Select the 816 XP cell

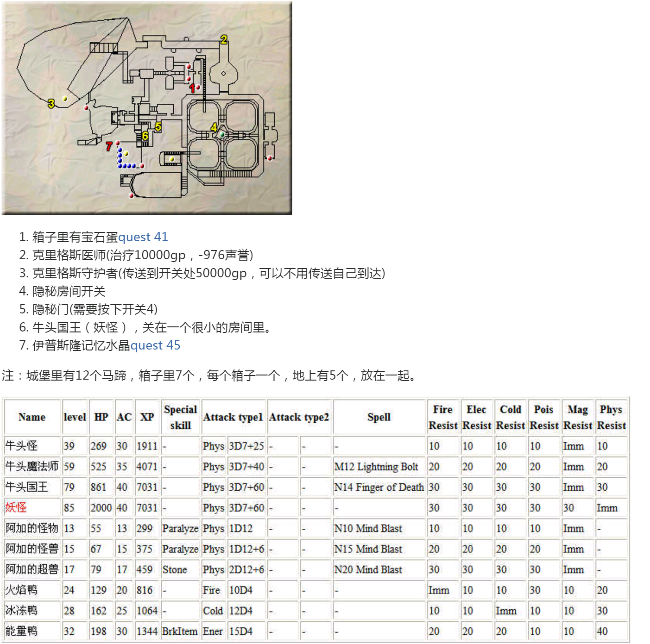coord(147,590)
